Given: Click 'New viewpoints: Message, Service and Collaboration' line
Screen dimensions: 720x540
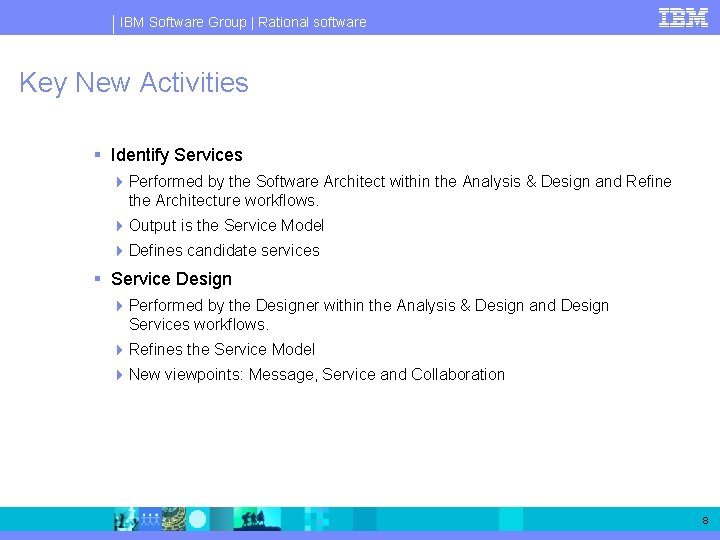Looking at the screenshot, I should [x=317, y=375].
